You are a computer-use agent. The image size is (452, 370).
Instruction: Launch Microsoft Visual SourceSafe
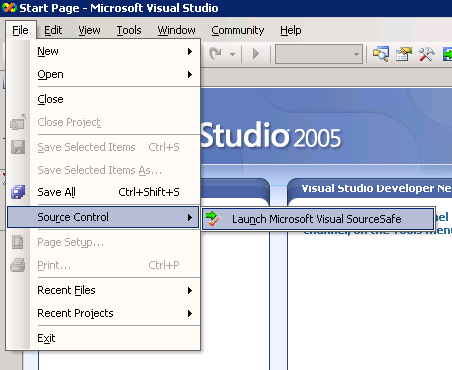(318, 219)
